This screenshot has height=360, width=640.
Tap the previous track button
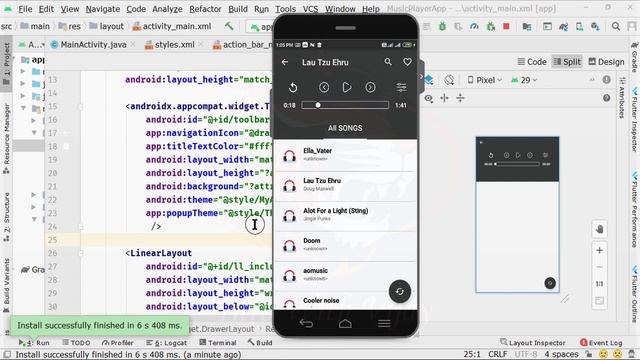[x=324, y=87]
